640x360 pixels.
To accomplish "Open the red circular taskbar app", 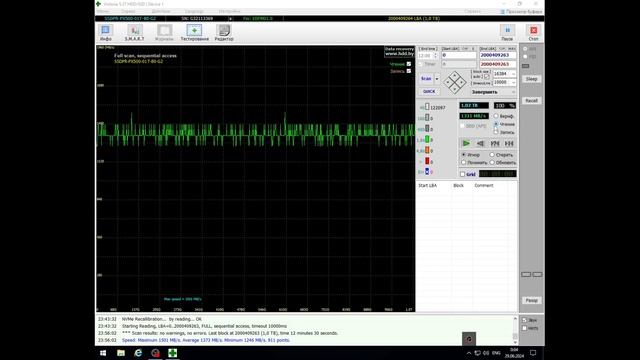I will tap(156, 353).
